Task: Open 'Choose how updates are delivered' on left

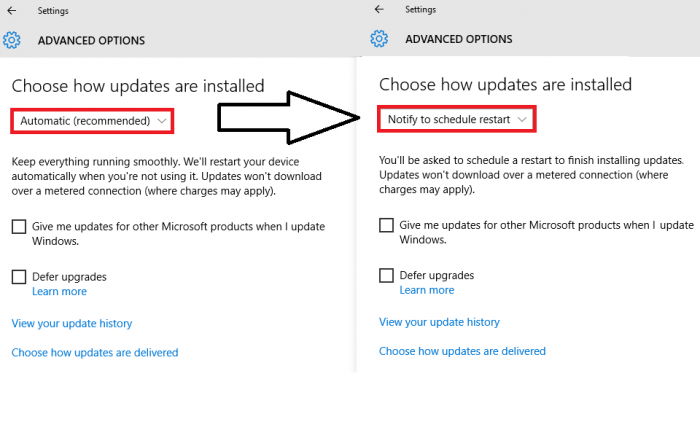Action: (95, 352)
